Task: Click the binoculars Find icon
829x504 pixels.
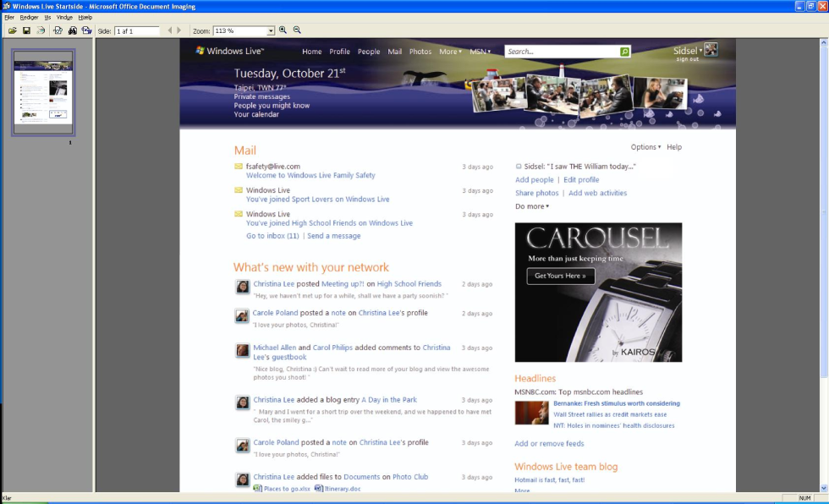Action: point(72,30)
